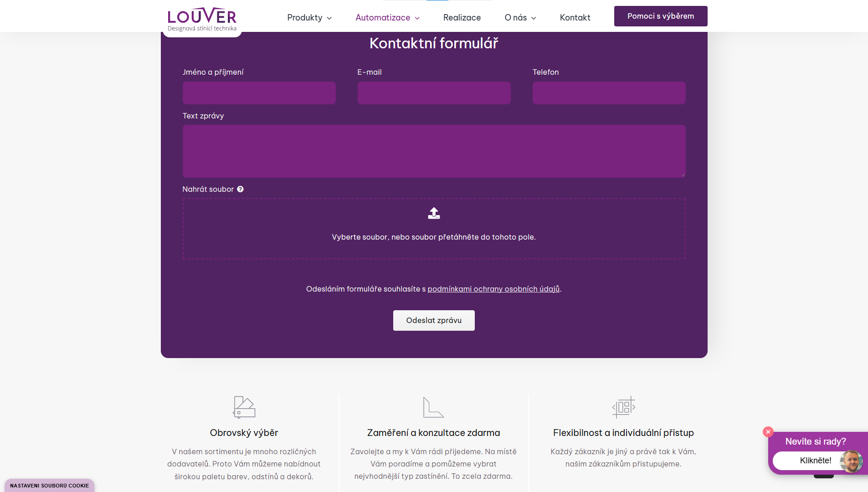
Task: Open podmínkami ochrany osobních údajů link
Action: (493, 289)
